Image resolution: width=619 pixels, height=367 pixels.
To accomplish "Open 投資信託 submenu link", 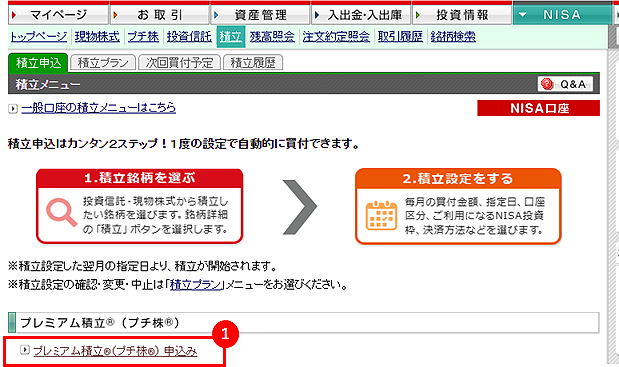I will (x=189, y=37).
